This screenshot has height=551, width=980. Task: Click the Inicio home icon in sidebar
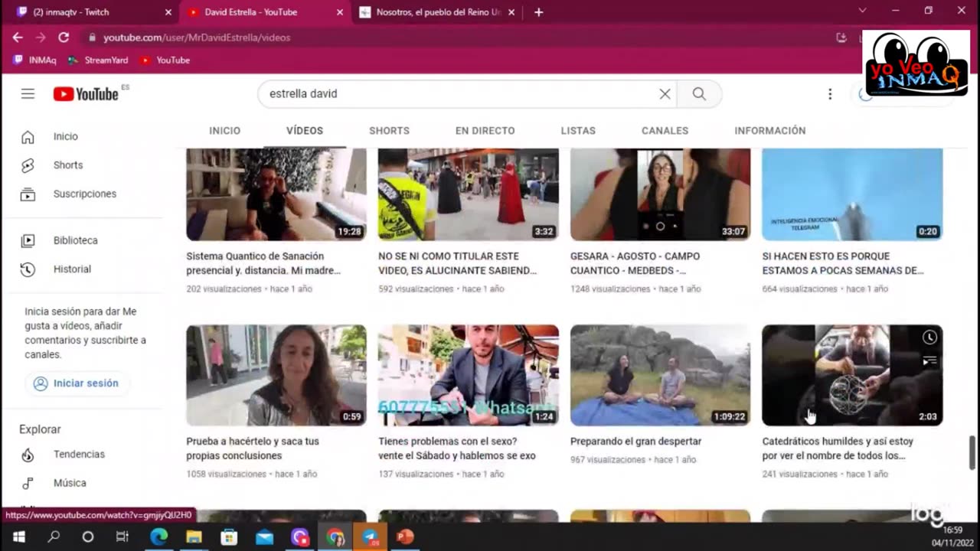28,137
